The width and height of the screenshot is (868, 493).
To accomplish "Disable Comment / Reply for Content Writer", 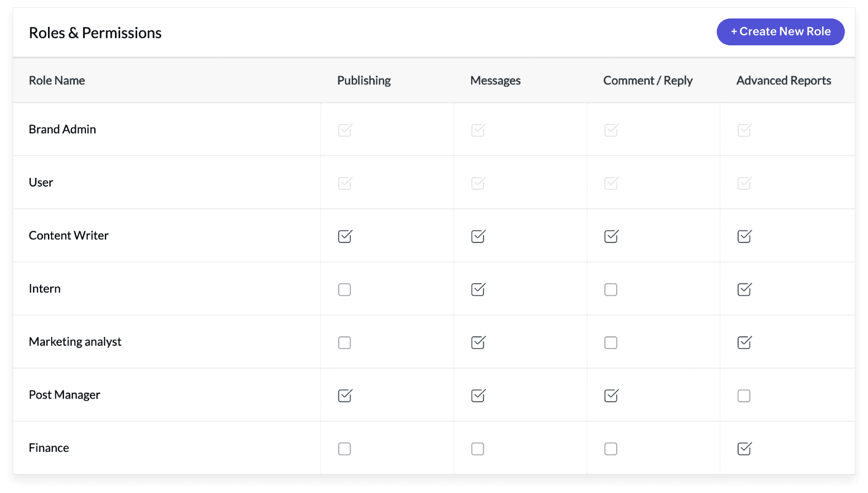I will tap(611, 236).
